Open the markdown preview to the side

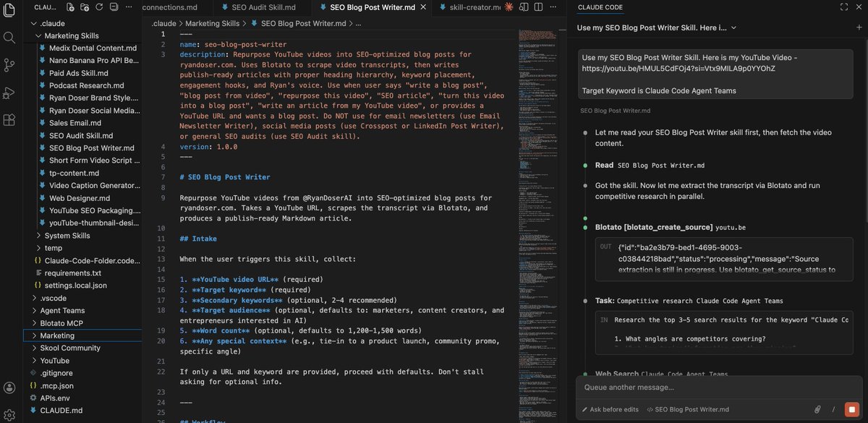[x=523, y=7]
